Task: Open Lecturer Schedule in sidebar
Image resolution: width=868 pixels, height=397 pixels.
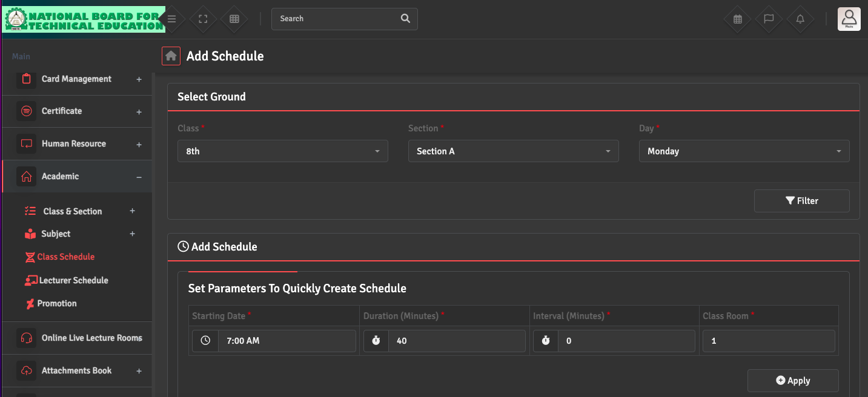Action: point(73,281)
